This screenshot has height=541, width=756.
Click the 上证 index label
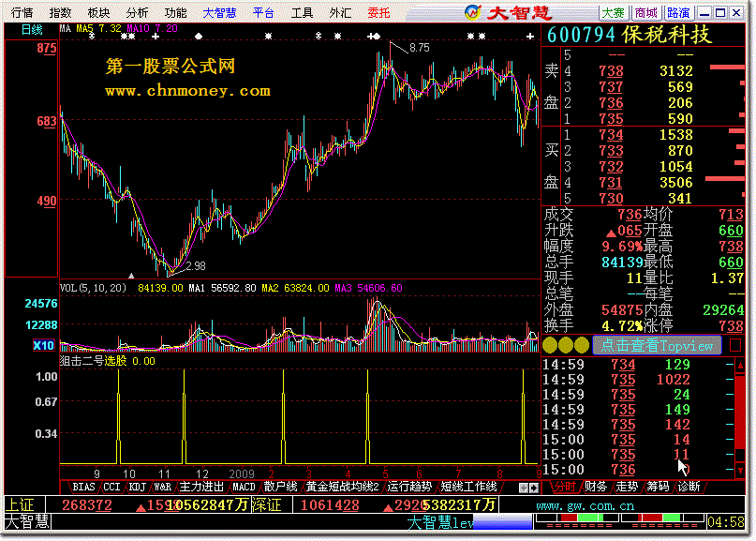click(x=22, y=505)
